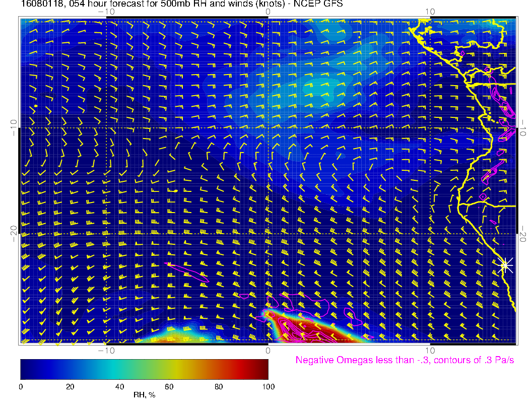Image resolution: width=532 pixels, height=411 pixels.
Task: Click colorbar tick label 100
Action: [x=269, y=387]
